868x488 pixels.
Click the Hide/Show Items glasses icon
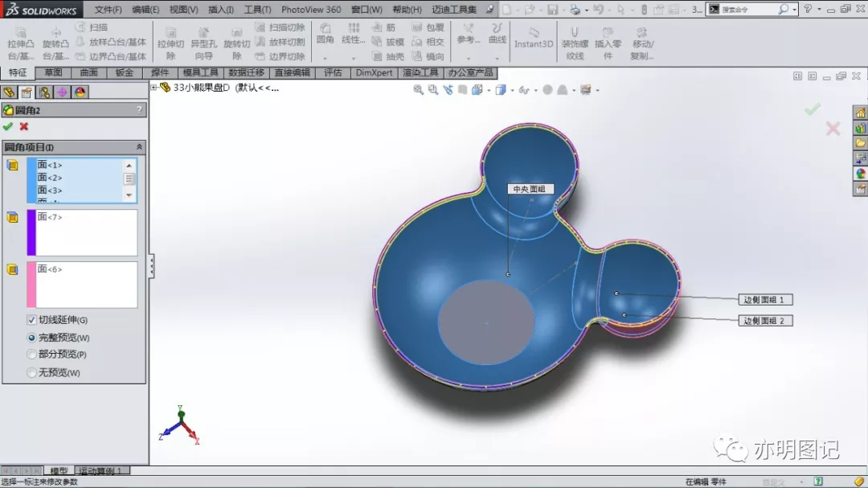click(x=524, y=90)
